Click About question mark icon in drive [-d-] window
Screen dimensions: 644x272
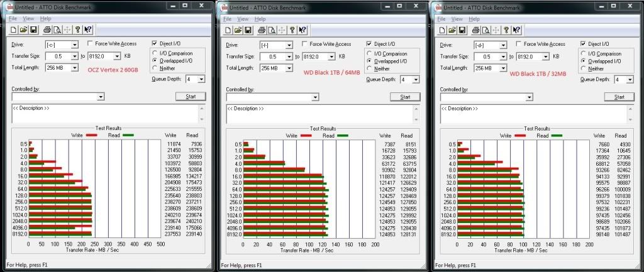coord(506,30)
